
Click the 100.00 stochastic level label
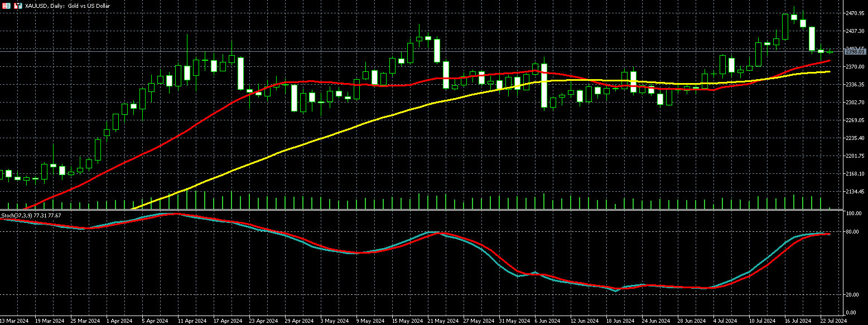853,214
